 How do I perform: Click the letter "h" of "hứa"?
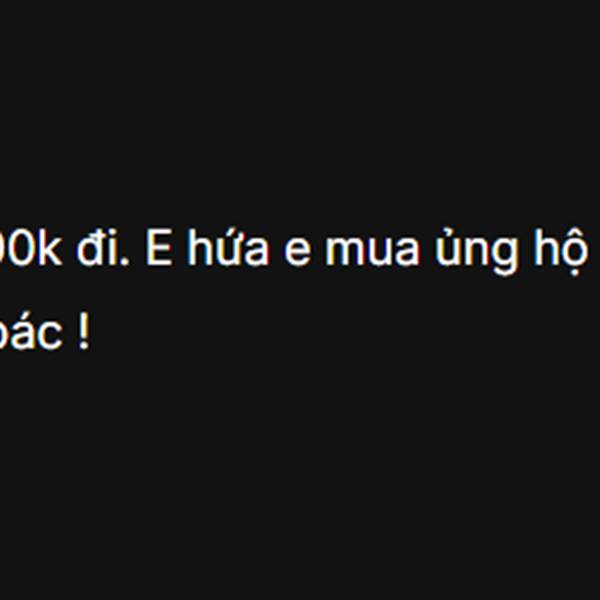coord(199,248)
